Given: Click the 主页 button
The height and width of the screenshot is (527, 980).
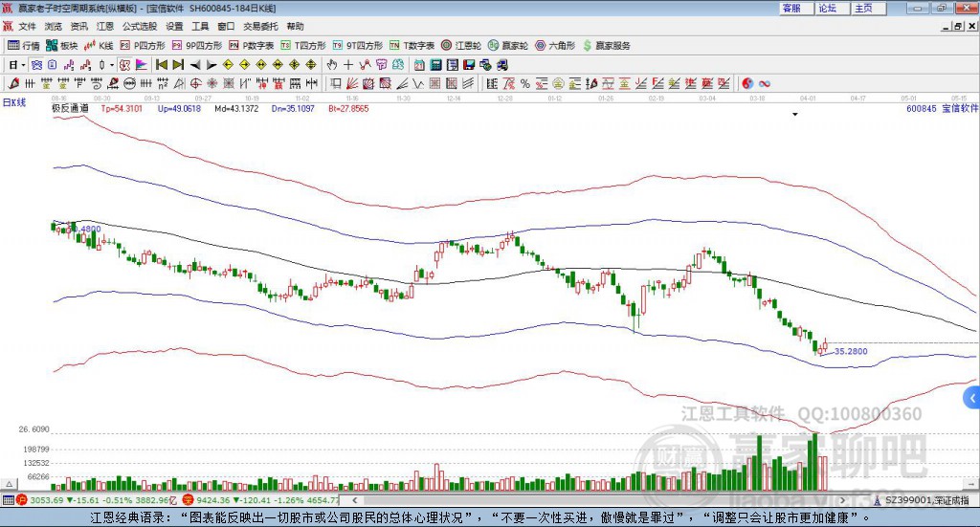Looking at the screenshot, I should click(869, 8).
